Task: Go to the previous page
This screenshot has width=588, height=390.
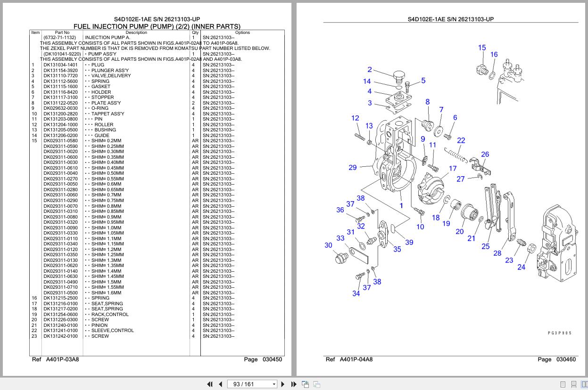Action: click(x=220, y=384)
